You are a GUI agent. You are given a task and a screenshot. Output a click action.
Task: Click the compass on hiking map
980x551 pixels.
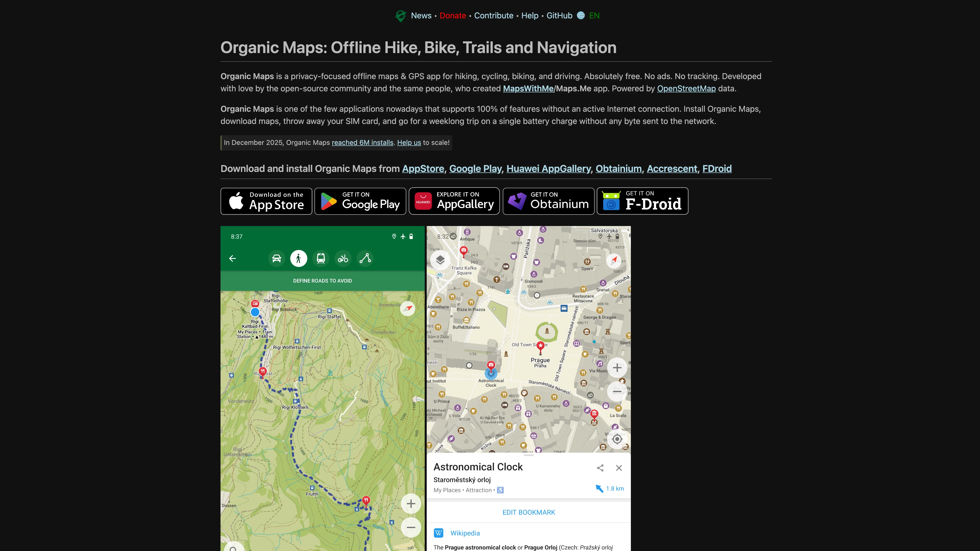pyautogui.click(x=408, y=308)
